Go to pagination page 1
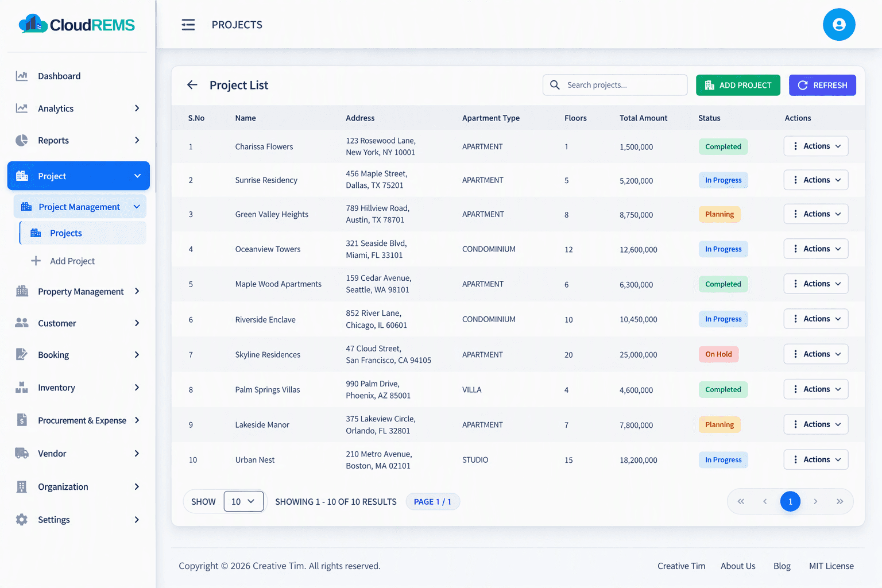This screenshot has height=588, width=882. [x=790, y=501]
